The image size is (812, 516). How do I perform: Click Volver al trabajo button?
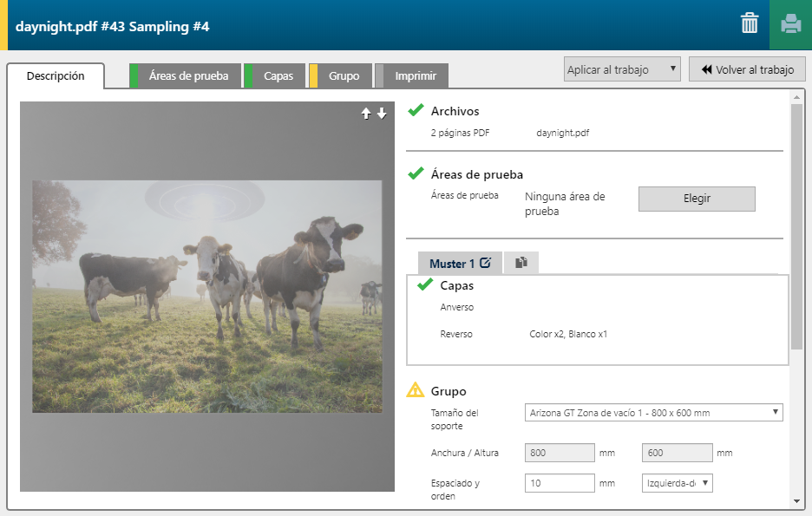click(747, 69)
